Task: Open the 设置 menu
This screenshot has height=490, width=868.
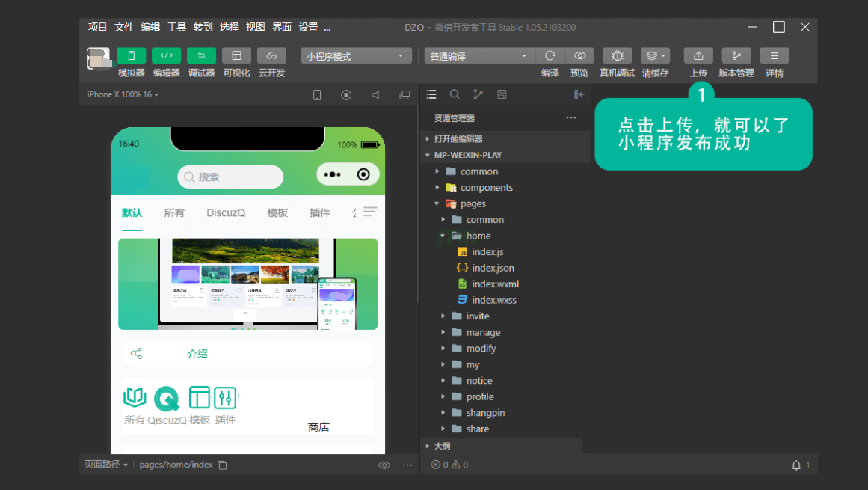Action: point(308,27)
